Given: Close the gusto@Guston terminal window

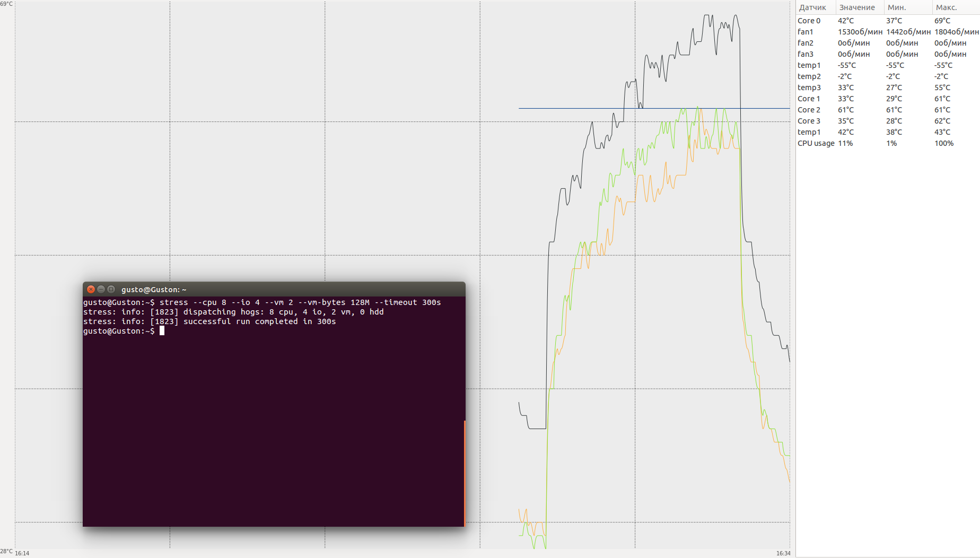Looking at the screenshot, I should (x=91, y=289).
